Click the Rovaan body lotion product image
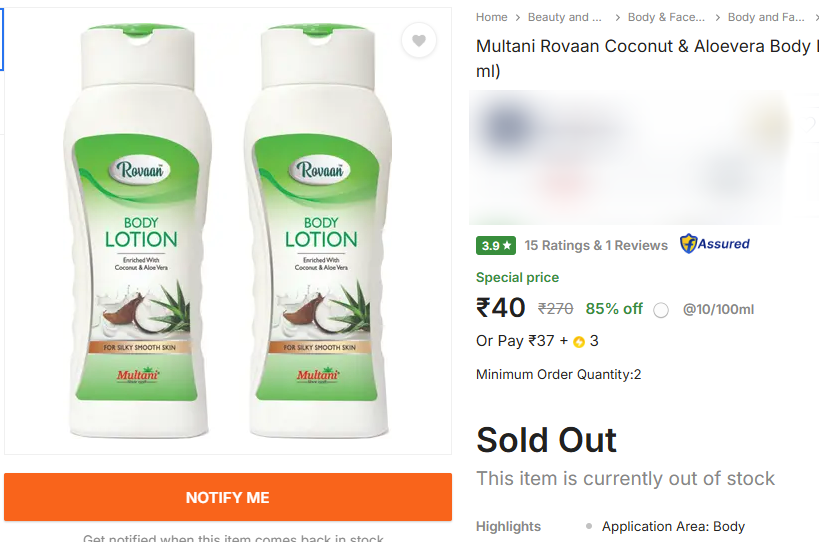The image size is (819, 542). [228, 230]
